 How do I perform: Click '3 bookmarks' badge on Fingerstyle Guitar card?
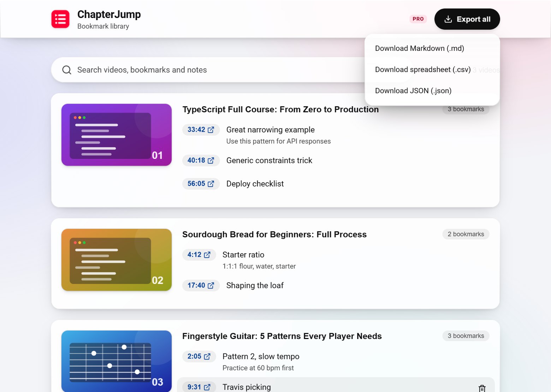[466, 336]
